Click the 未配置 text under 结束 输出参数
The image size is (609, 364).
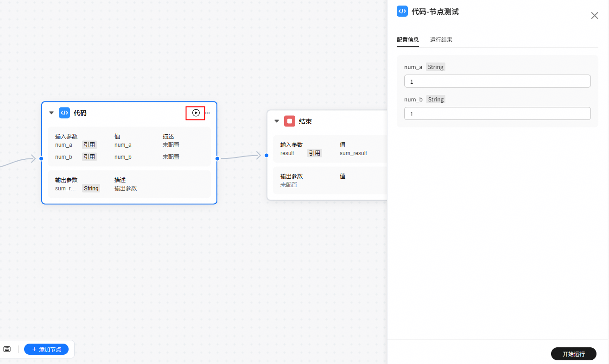pyautogui.click(x=289, y=185)
